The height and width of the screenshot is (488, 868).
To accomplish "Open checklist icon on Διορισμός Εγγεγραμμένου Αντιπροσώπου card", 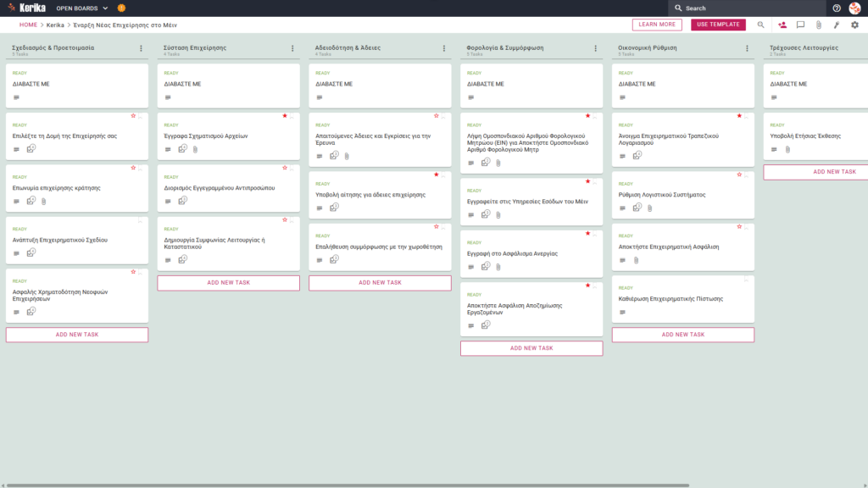I will point(182,201).
